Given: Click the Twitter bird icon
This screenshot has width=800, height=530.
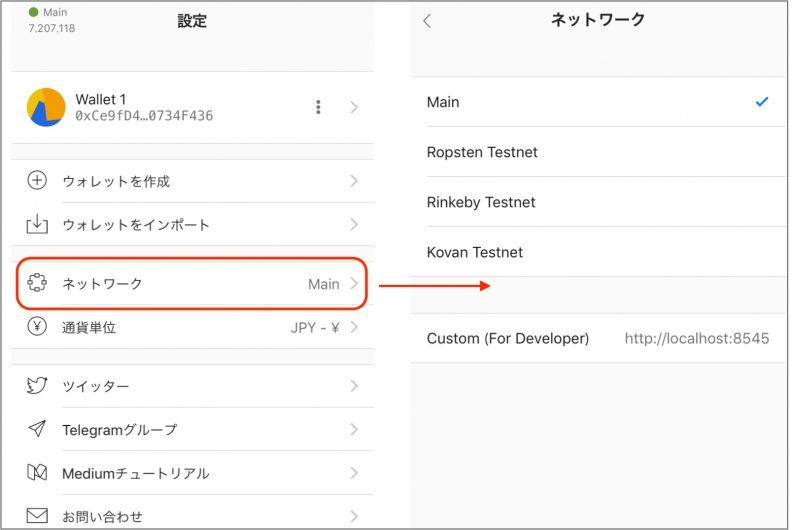Looking at the screenshot, I should [x=37, y=385].
